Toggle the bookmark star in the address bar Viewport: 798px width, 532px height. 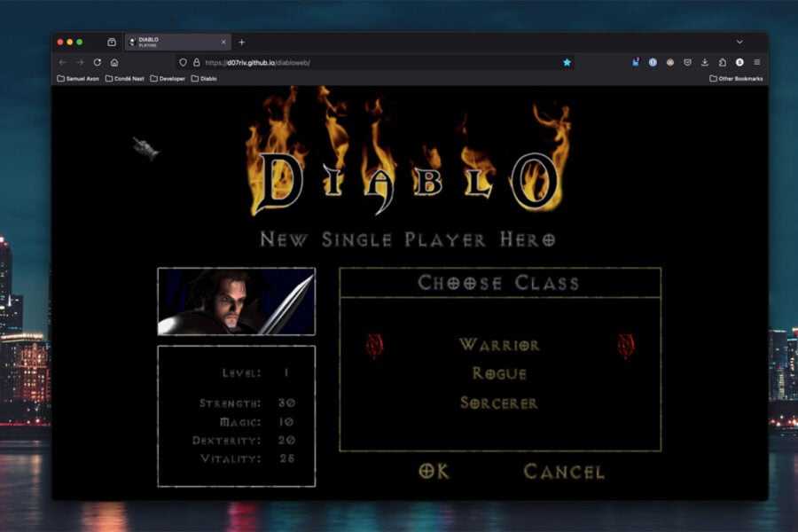567,63
